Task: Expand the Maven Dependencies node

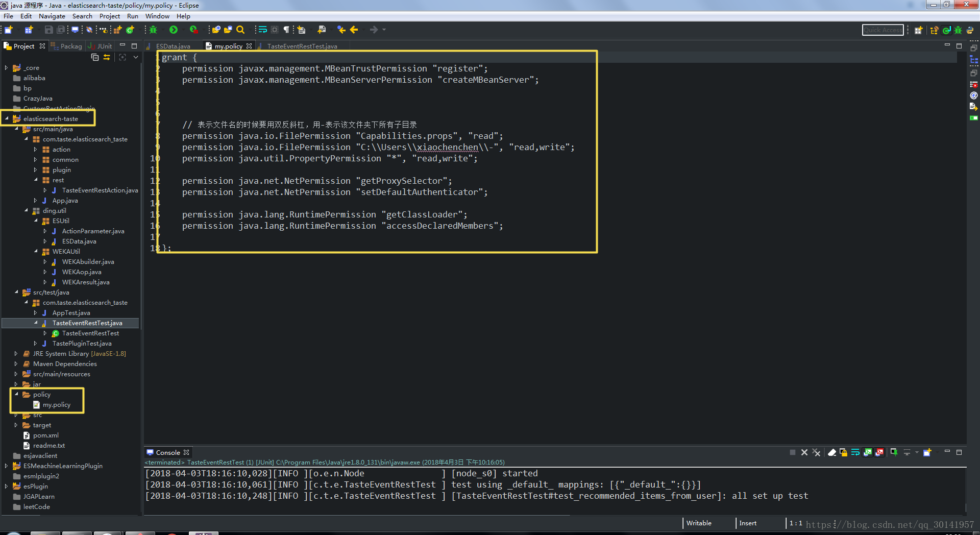Action: pyautogui.click(x=16, y=363)
